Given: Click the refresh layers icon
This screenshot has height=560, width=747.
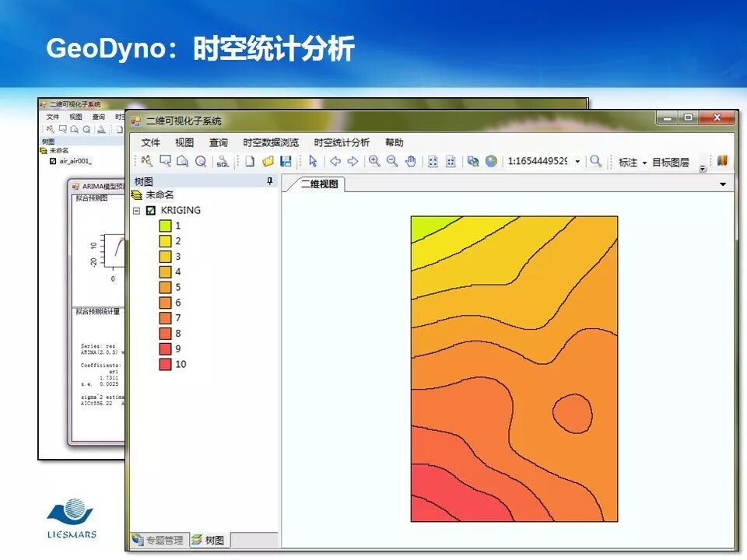Looking at the screenshot, I should click(x=473, y=161).
